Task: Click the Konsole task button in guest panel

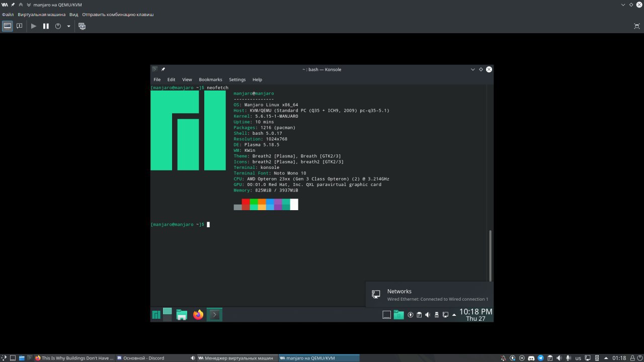Action: pyautogui.click(x=214, y=315)
